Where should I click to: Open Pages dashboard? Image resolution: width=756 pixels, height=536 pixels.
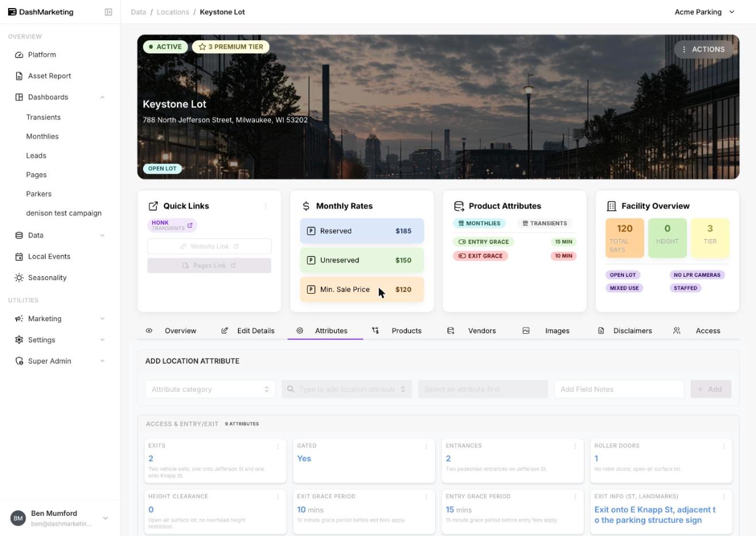(x=36, y=175)
